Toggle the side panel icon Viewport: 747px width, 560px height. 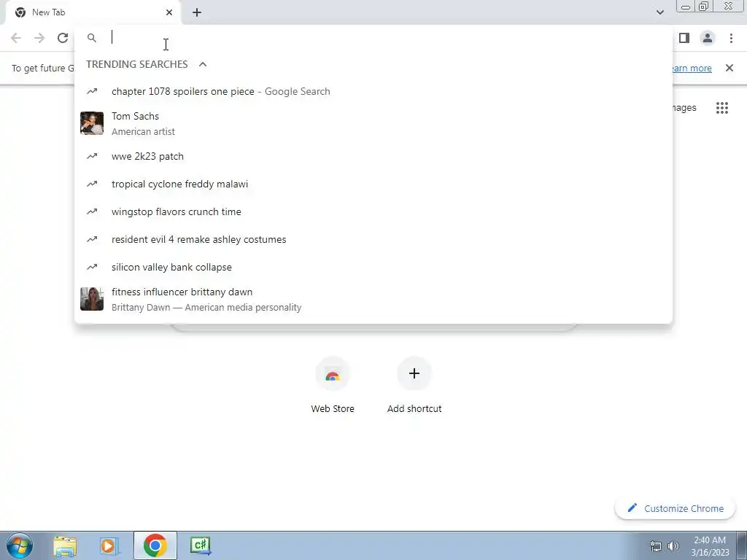click(684, 38)
